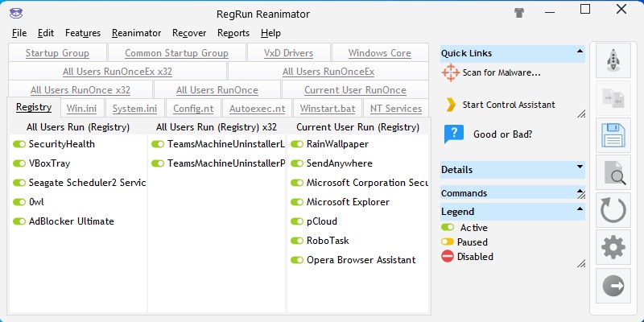Click the right-arrow circle icon
This screenshot has height=322, width=644.
click(x=613, y=286)
